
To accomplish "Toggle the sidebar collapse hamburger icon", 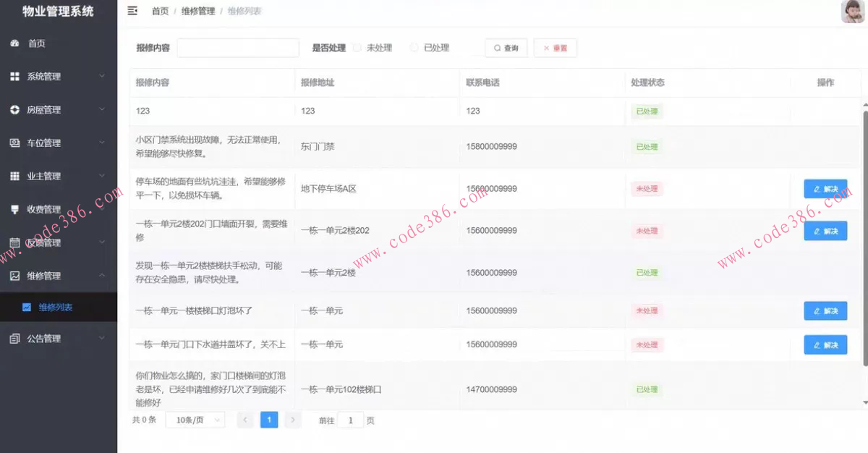I will (132, 11).
